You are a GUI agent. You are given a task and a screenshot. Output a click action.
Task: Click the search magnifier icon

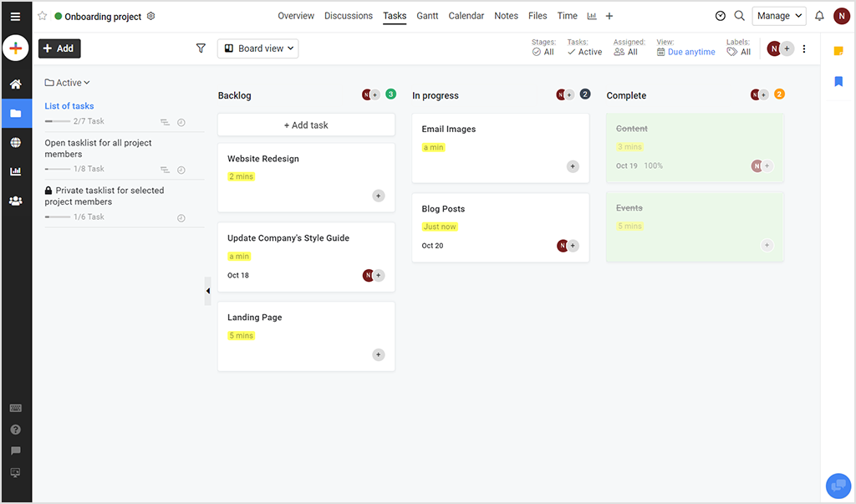click(x=739, y=15)
